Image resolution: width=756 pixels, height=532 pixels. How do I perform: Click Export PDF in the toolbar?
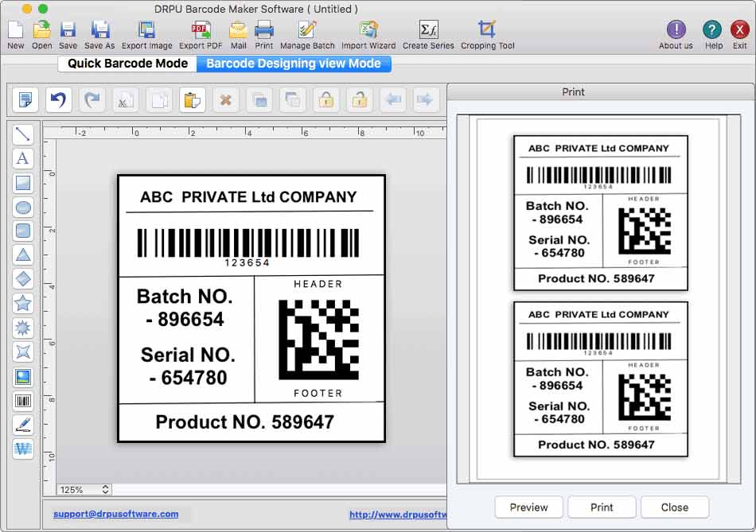[x=201, y=35]
